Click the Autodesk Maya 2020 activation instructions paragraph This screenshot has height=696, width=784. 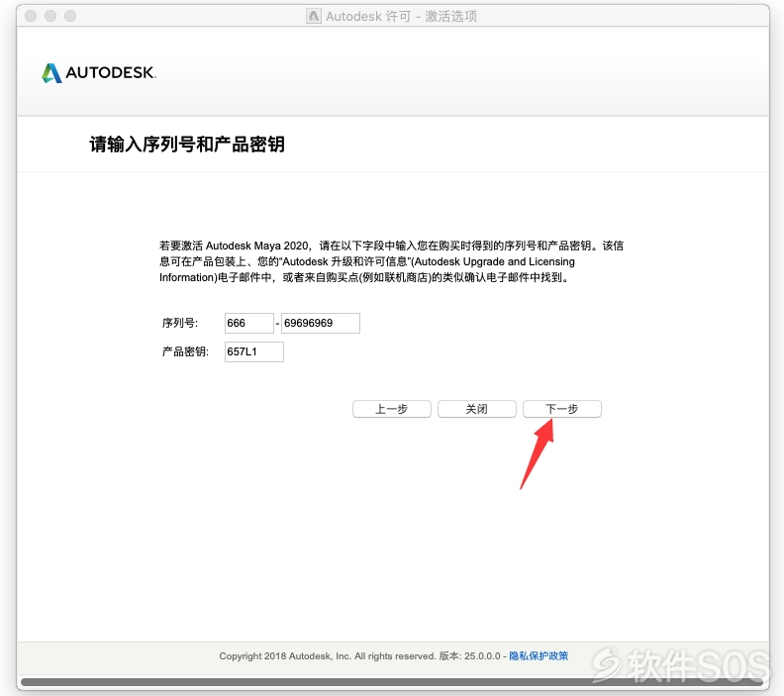point(391,261)
